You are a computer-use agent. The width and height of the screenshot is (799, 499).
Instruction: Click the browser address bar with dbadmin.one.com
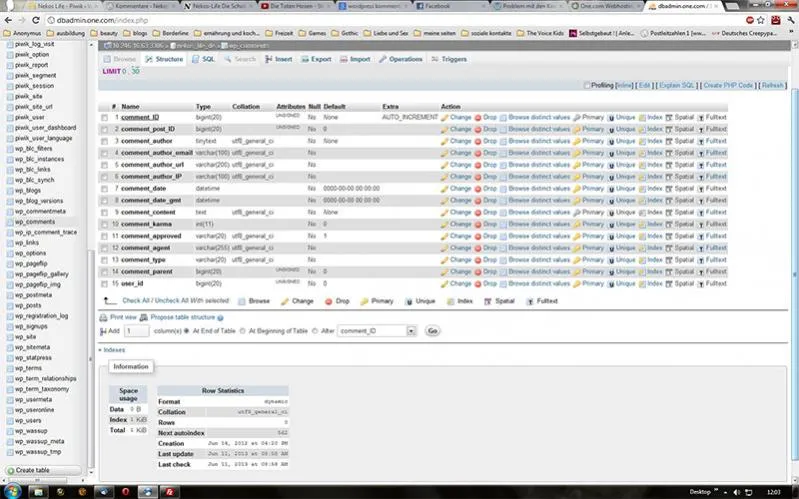point(397,20)
